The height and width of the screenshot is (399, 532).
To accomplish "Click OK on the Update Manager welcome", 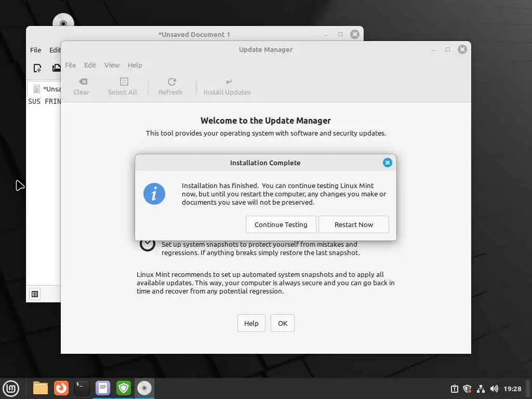I will pos(282,323).
